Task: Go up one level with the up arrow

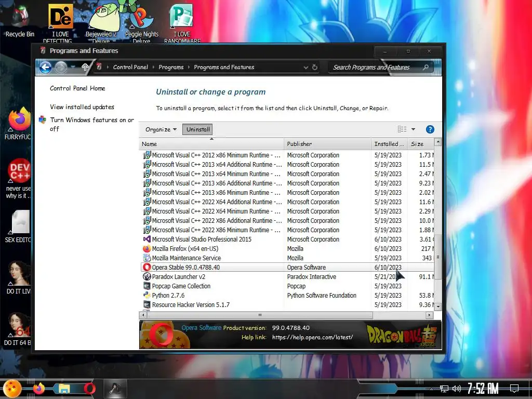Action: tap(85, 67)
